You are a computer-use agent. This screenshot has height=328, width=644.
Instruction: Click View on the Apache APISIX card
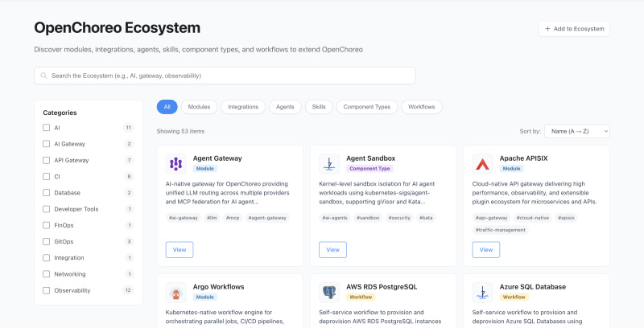click(486, 250)
